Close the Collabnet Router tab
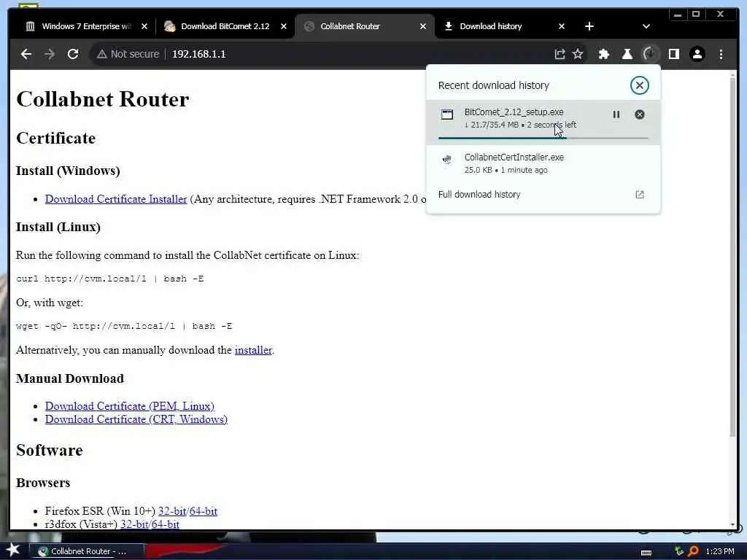This screenshot has height=560, width=747. [422, 26]
